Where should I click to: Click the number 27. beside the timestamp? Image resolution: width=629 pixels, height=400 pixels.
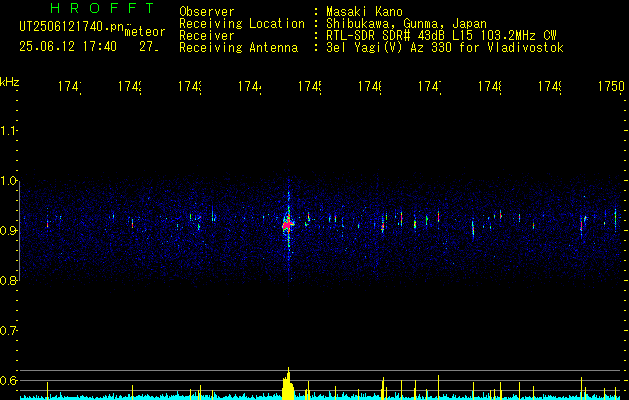(149, 47)
